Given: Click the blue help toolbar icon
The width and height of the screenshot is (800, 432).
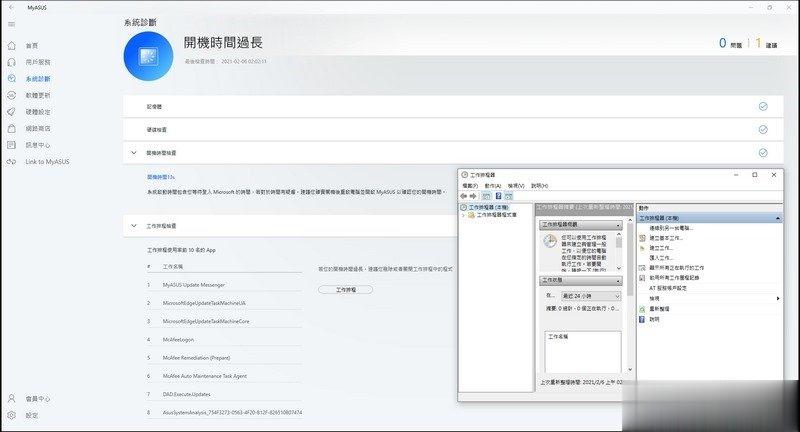Looking at the screenshot, I should point(498,196).
